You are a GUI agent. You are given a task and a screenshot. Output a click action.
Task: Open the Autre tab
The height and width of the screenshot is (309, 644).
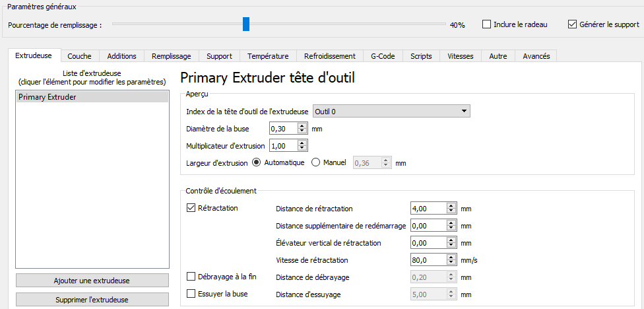498,56
